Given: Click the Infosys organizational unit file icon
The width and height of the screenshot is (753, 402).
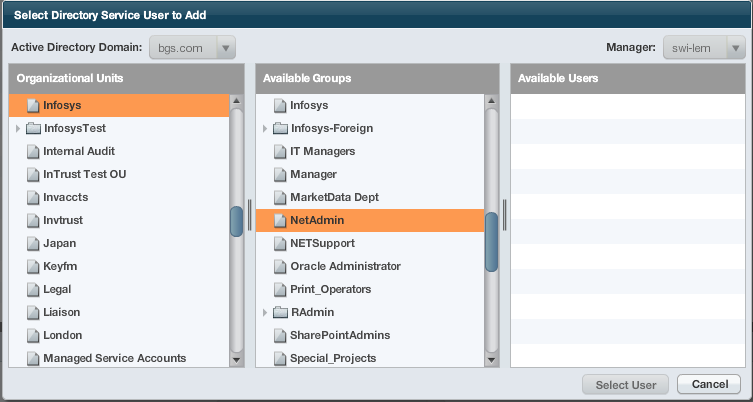Looking at the screenshot, I should [x=33, y=106].
